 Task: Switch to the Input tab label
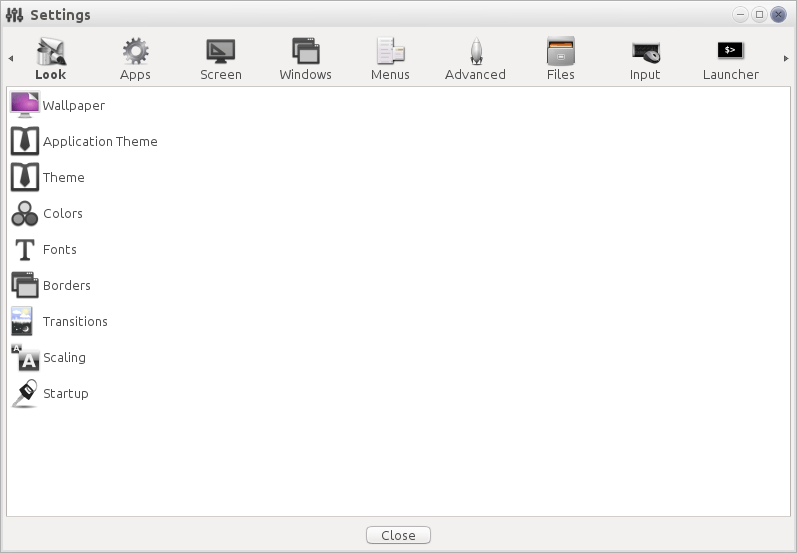point(645,74)
